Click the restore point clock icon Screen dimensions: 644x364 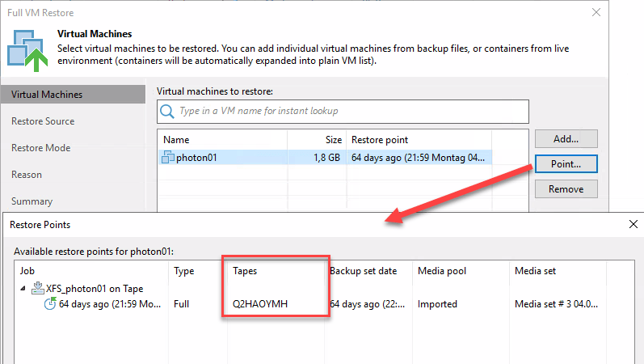point(50,303)
